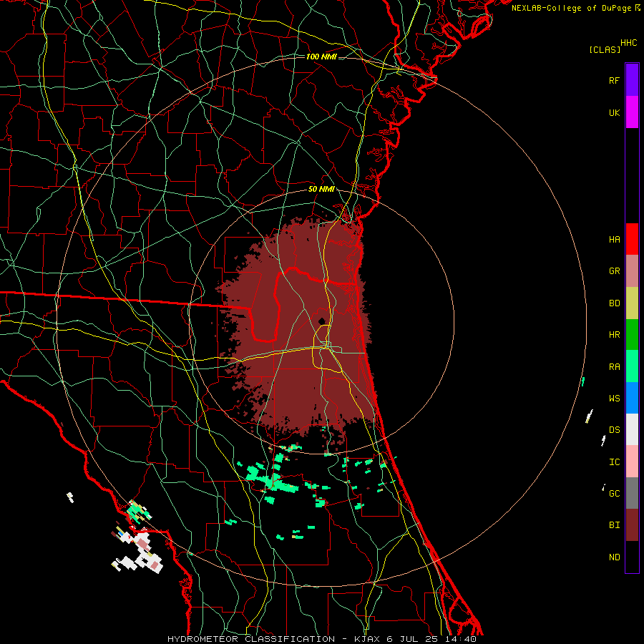Click the RF legend label

(614, 80)
